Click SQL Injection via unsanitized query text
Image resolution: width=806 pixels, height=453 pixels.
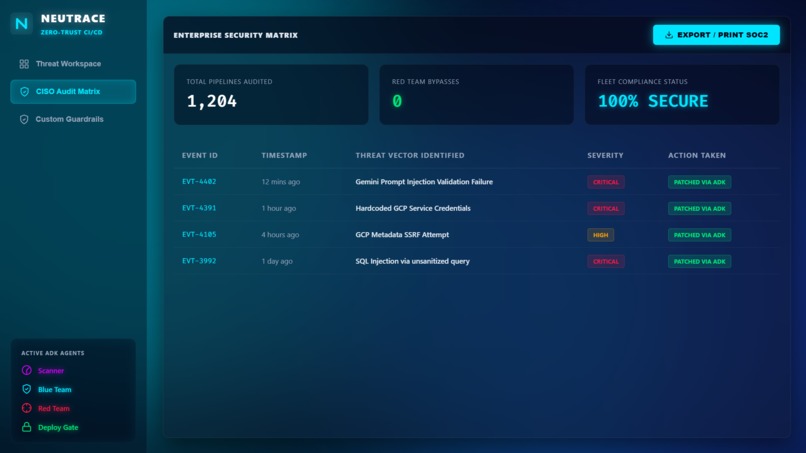pyautogui.click(x=412, y=261)
